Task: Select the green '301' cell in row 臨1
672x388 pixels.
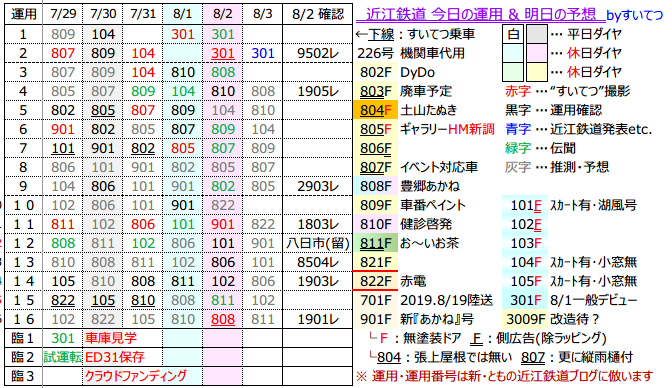Action: [63, 338]
